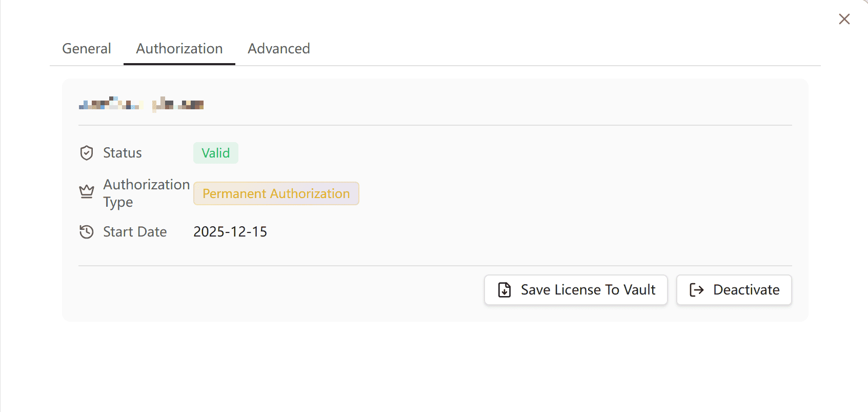Click the divider line above the action buttons
Viewport: 868px width, 412px height.
click(435, 266)
